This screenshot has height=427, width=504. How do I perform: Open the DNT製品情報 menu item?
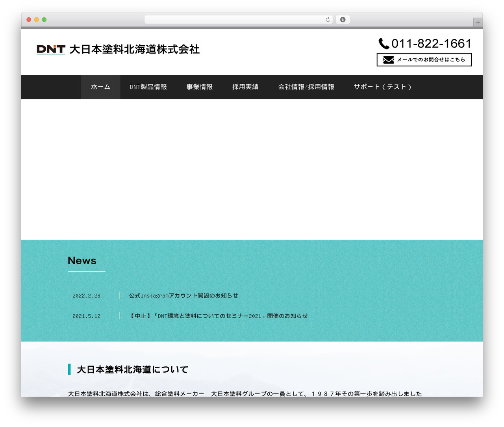pos(148,87)
